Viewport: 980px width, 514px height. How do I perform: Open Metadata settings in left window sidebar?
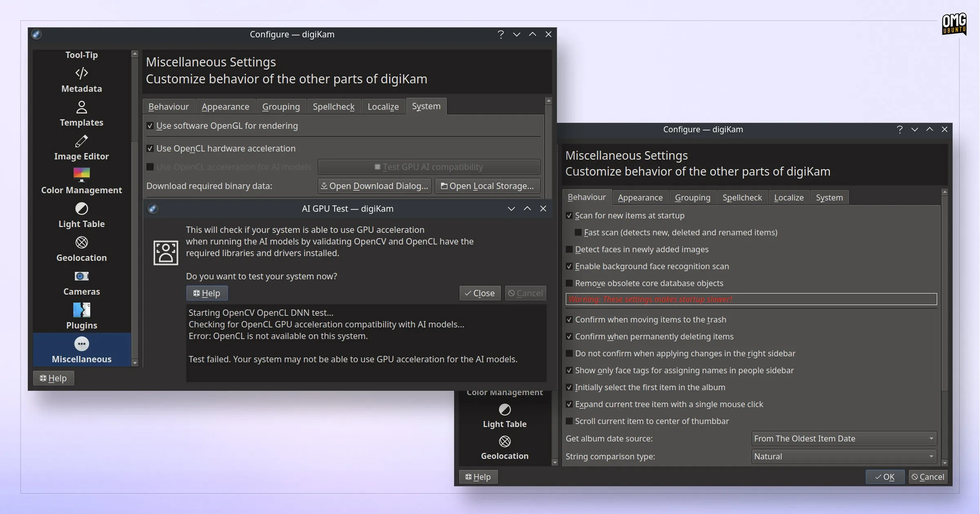coord(82,80)
